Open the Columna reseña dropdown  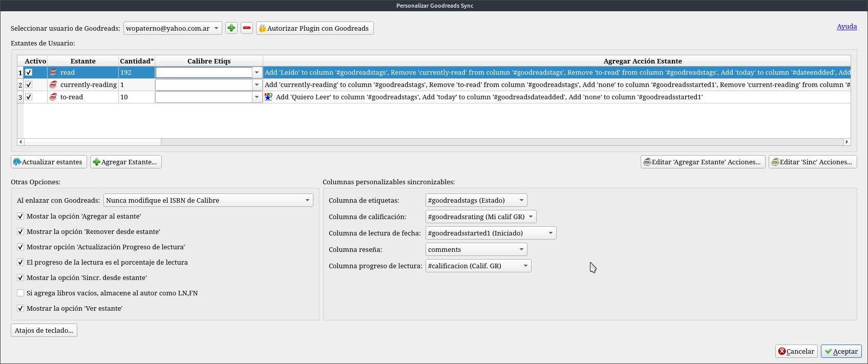coord(476,249)
